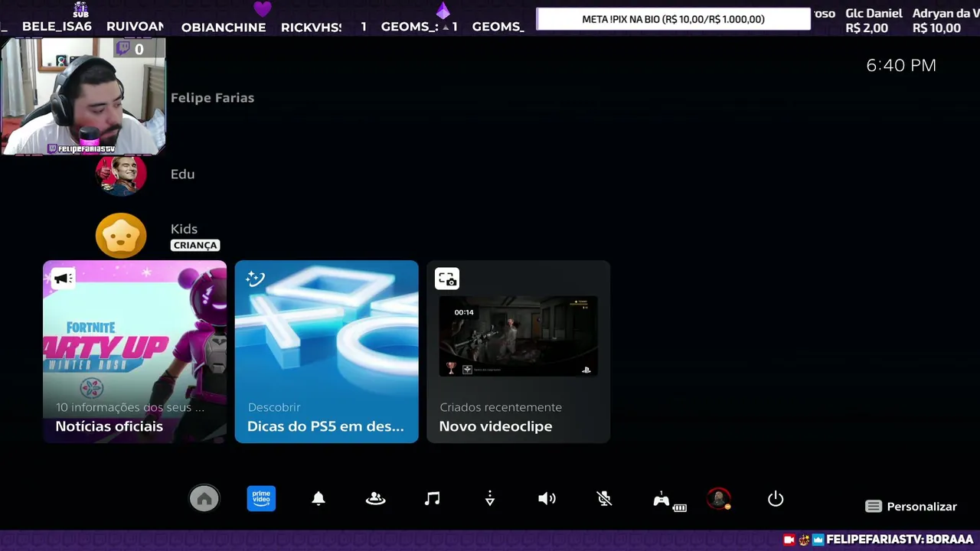The height and width of the screenshot is (551, 980).
Task: Open Game Base friends icon
Action: tap(375, 499)
